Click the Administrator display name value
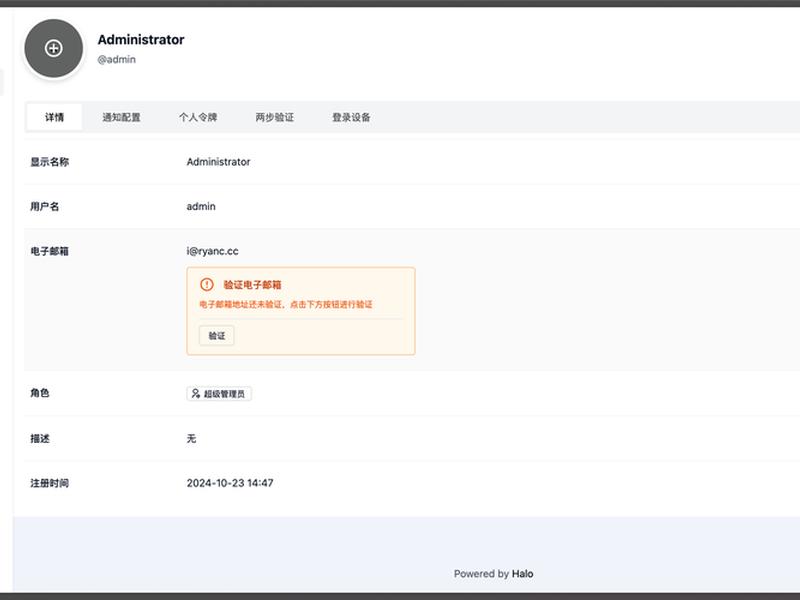 pyautogui.click(x=218, y=162)
